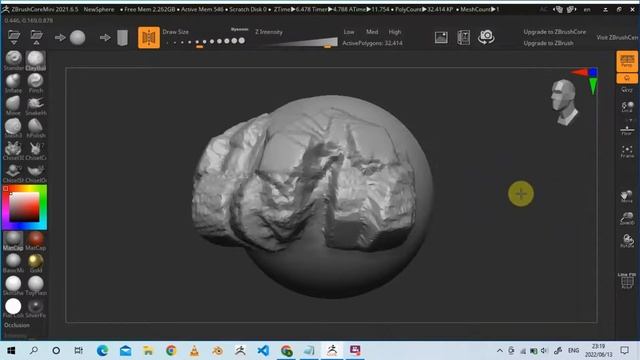Open the Upgrade to ZBrush link

point(548,43)
